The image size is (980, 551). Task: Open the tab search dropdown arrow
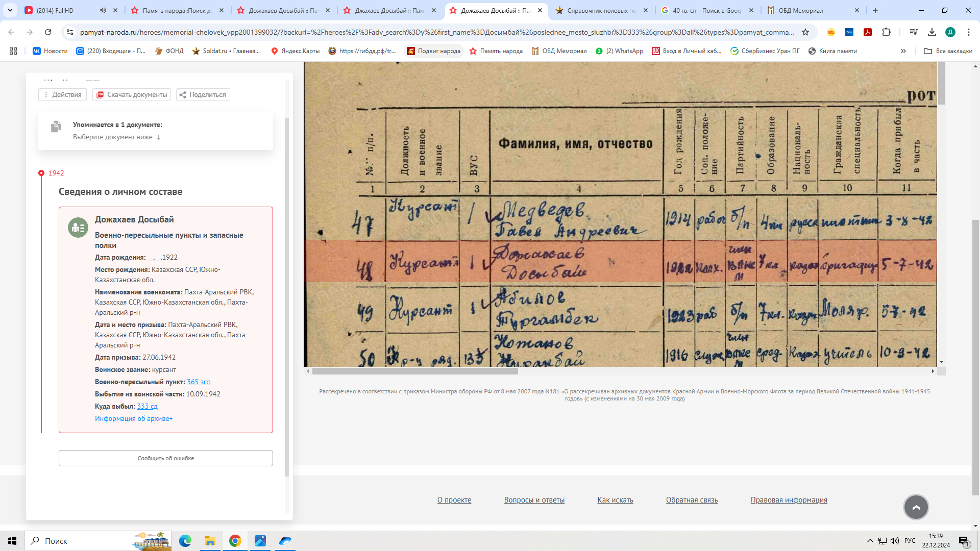click(10, 10)
